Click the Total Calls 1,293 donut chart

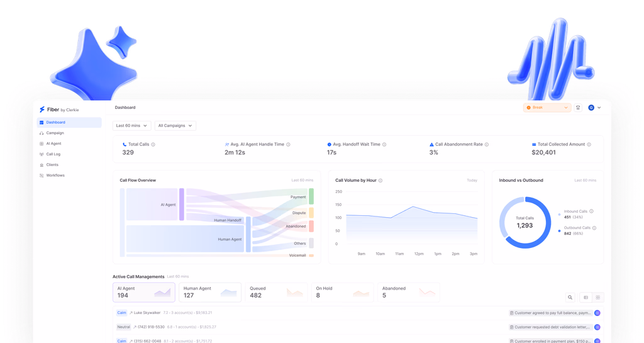click(525, 223)
